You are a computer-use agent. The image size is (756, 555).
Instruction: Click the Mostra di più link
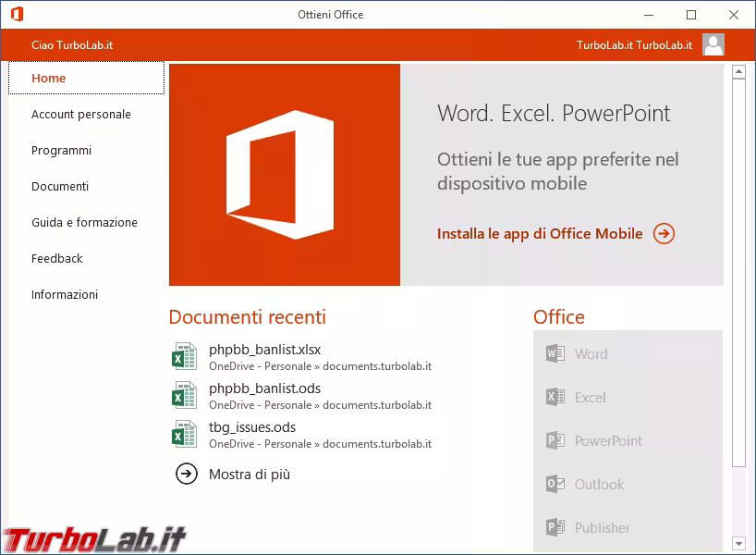(x=250, y=475)
